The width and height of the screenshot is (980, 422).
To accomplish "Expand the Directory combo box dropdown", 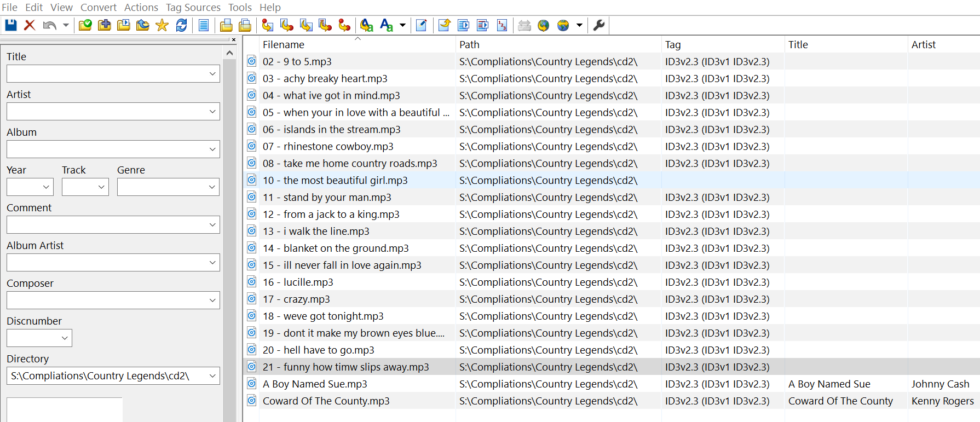I will (213, 376).
